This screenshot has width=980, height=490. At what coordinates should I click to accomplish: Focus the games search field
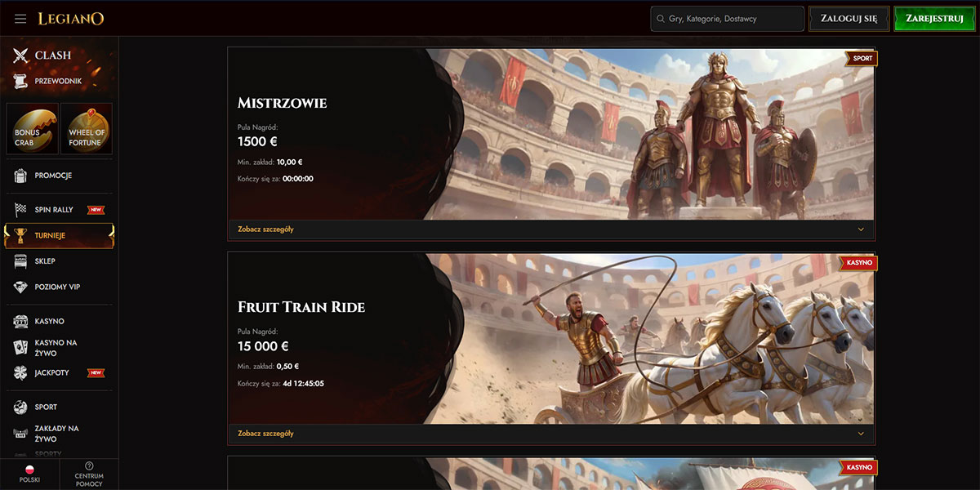tap(728, 19)
